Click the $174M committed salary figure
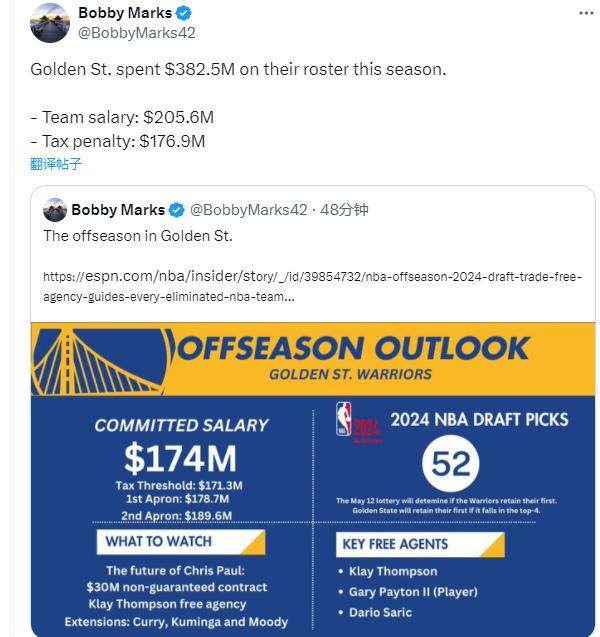Viewport: 600px width, 637px height. (181, 458)
